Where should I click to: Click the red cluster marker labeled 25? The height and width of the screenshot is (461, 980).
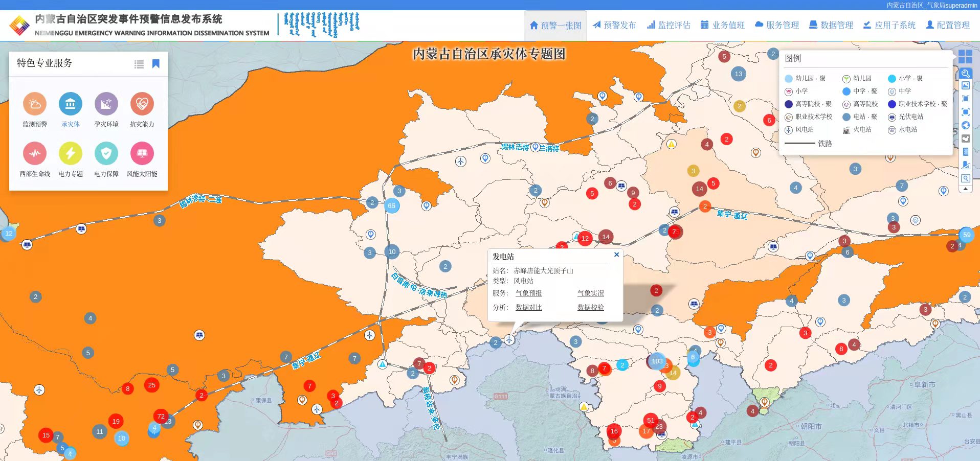click(151, 385)
